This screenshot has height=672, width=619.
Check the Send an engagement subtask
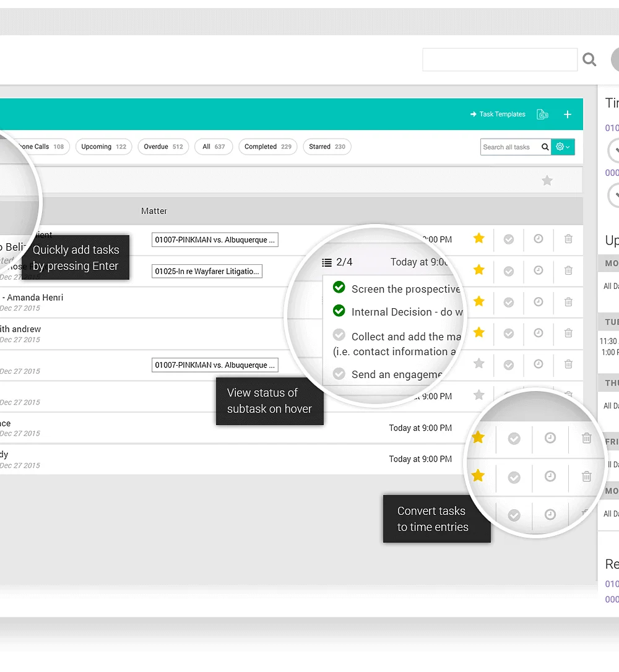339,374
